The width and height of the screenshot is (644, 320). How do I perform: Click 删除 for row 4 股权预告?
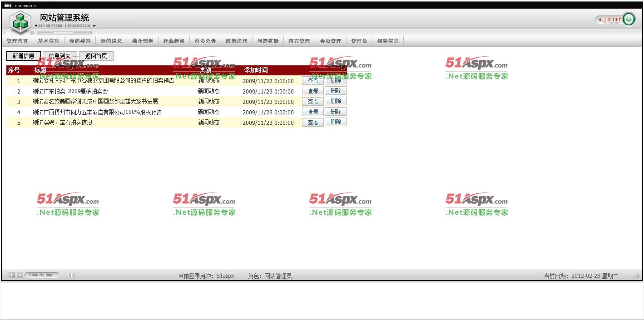pos(336,112)
